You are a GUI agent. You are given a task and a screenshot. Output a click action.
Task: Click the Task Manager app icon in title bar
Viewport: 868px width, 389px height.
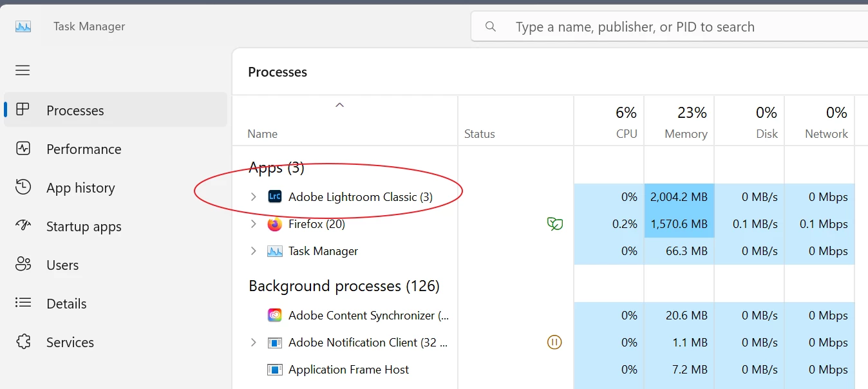[x=23, y=26]
